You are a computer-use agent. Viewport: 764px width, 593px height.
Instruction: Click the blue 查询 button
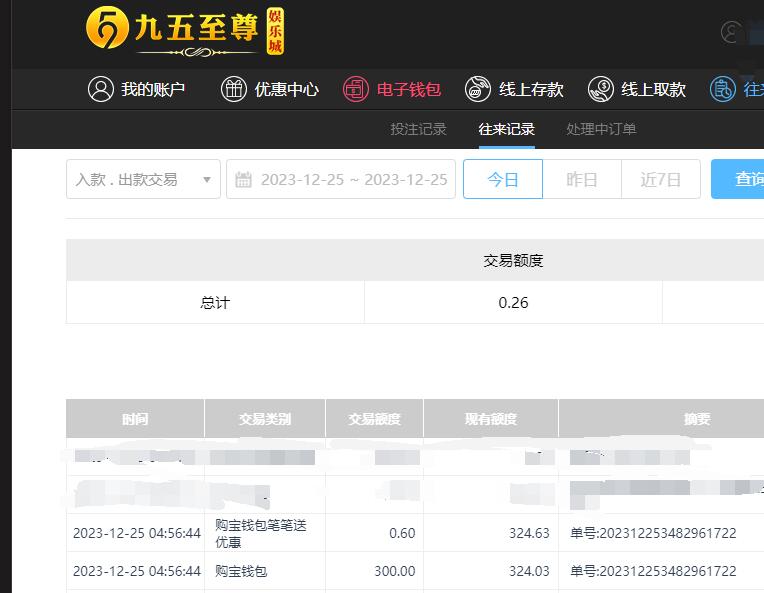[x=738, y=179]
